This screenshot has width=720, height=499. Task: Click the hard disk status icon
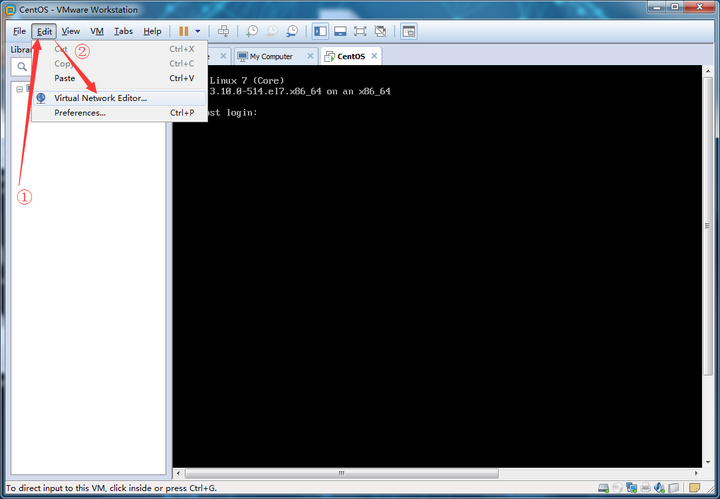[x=603, y=488]
